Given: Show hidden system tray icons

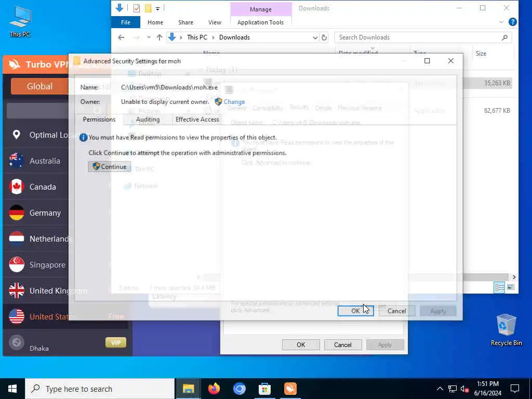Looking at the screenshot, I should pyautogui.click(x=440, y=389).
